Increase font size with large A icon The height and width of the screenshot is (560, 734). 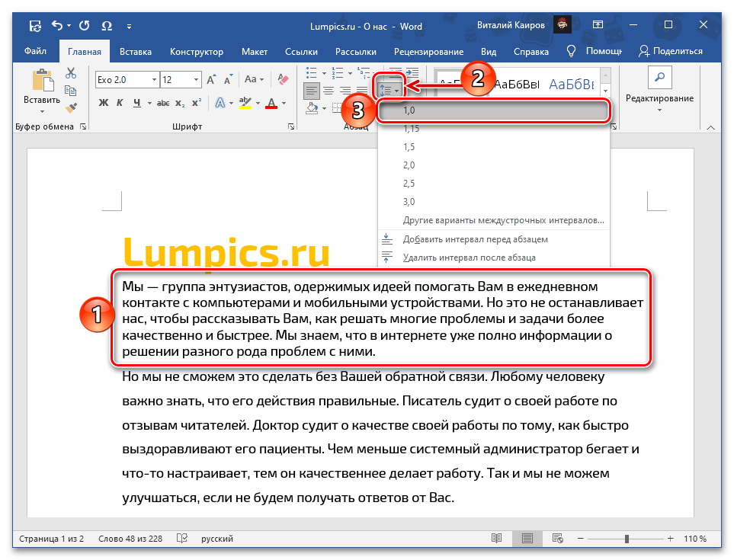(x=211, y=79)
